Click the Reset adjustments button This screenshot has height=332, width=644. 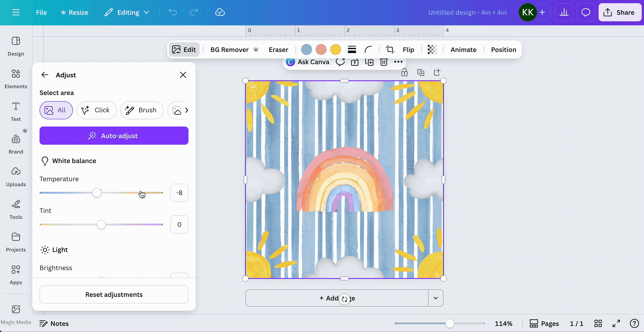[114, 295]
